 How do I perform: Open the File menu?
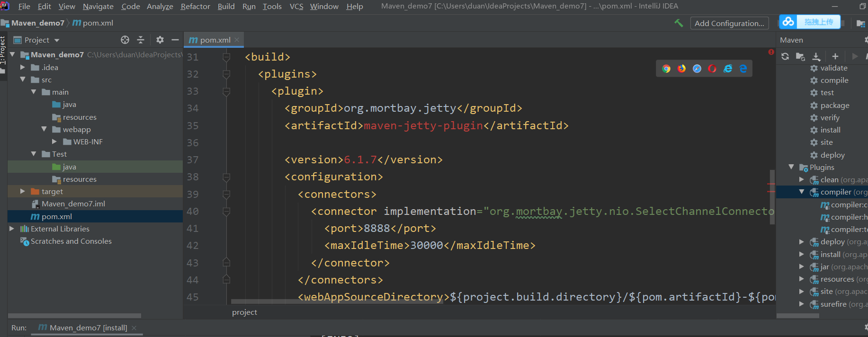tap(24, 6)
